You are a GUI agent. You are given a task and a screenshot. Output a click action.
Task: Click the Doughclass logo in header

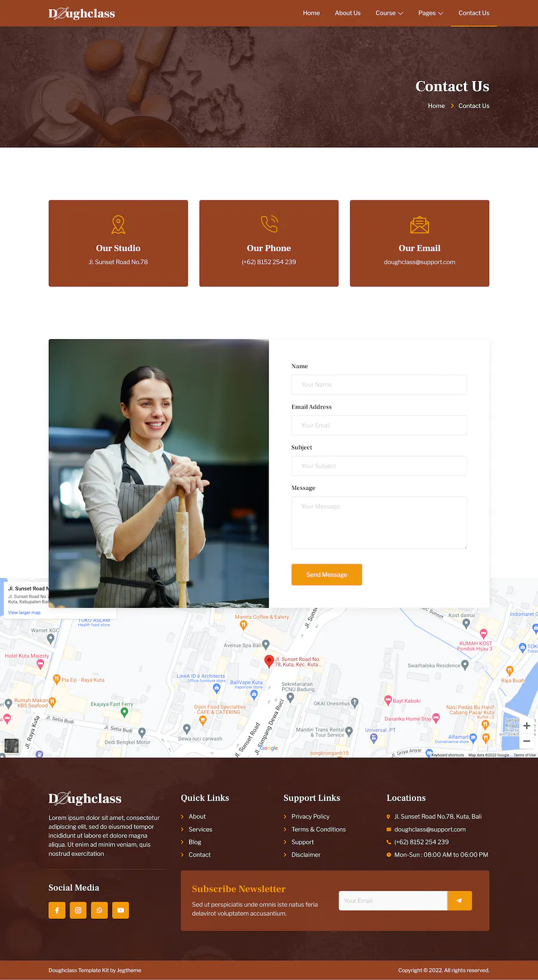pos(81,13)
